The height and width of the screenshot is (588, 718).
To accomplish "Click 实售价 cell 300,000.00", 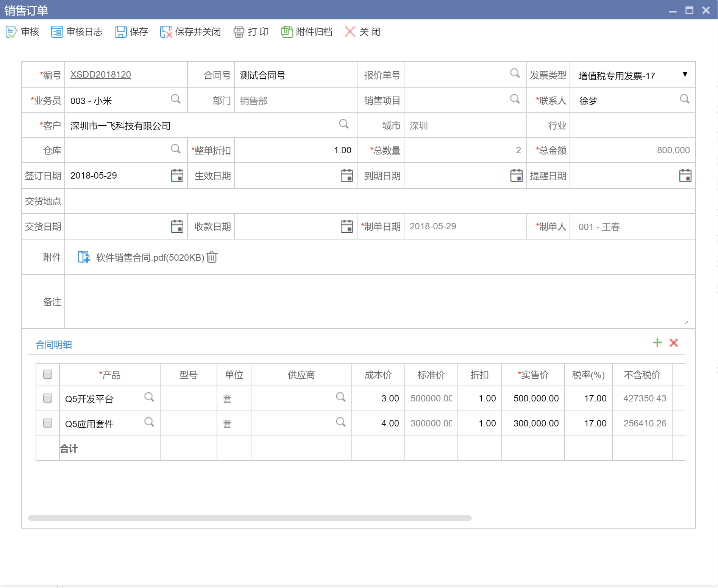I will point(533,423).
